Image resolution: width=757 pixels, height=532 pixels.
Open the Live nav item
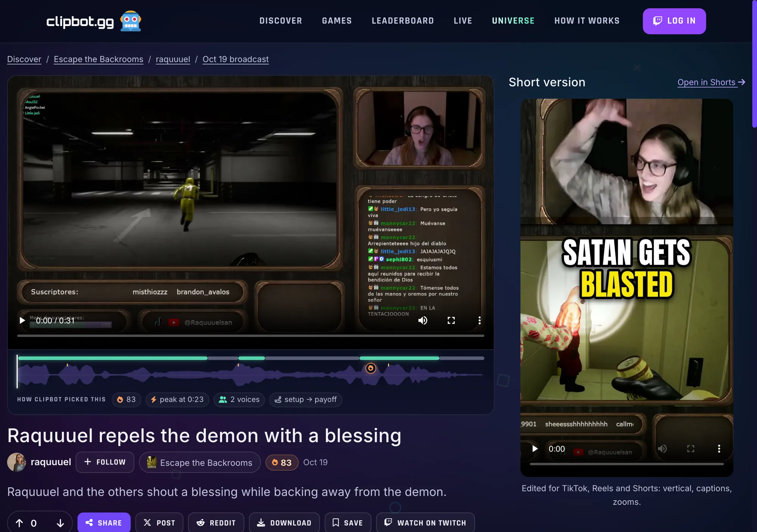(463, 21)
